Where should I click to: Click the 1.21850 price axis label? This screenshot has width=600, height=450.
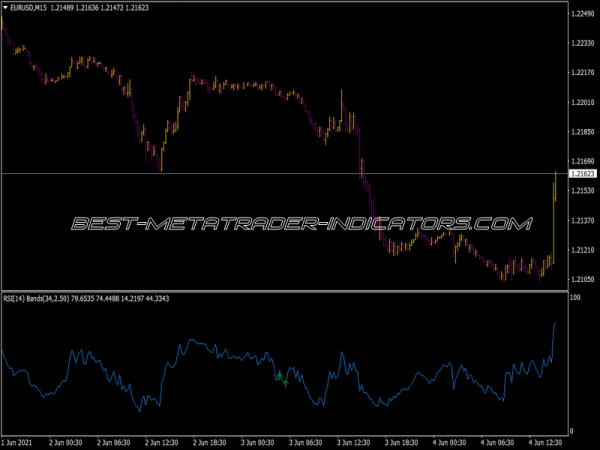tap(583, 132)
